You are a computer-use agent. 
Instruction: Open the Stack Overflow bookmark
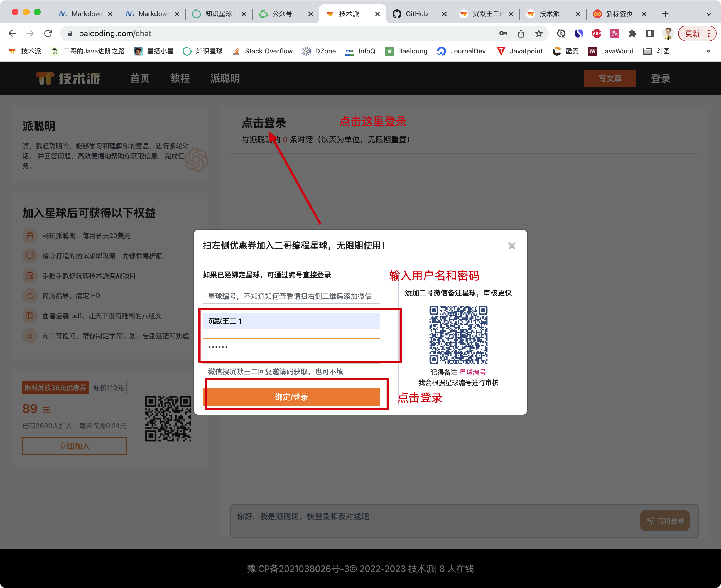(263, 51)
